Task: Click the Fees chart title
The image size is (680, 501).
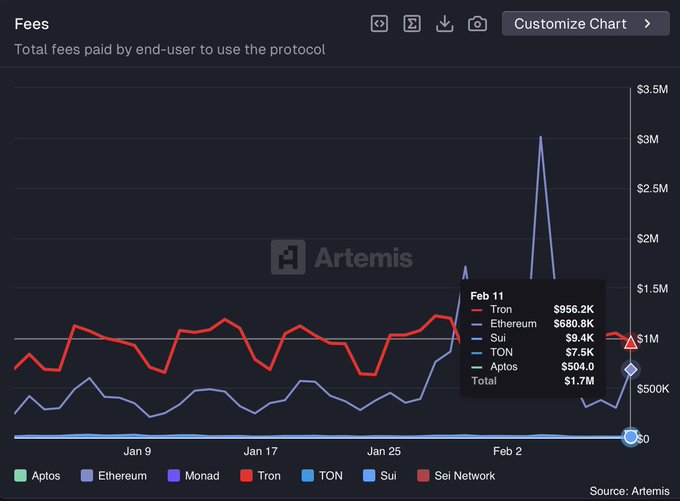Action: tap(32, 23)
